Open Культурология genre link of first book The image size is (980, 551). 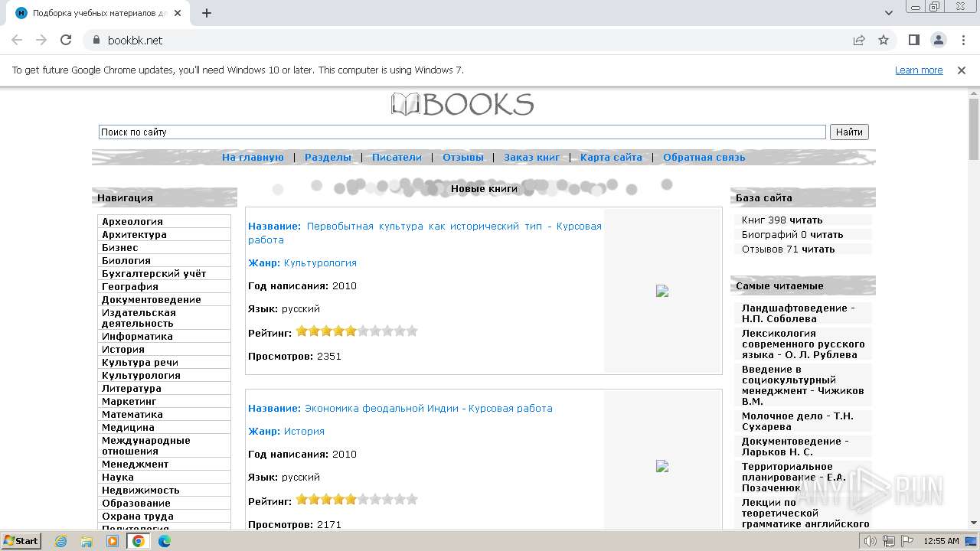pos(320,262)
